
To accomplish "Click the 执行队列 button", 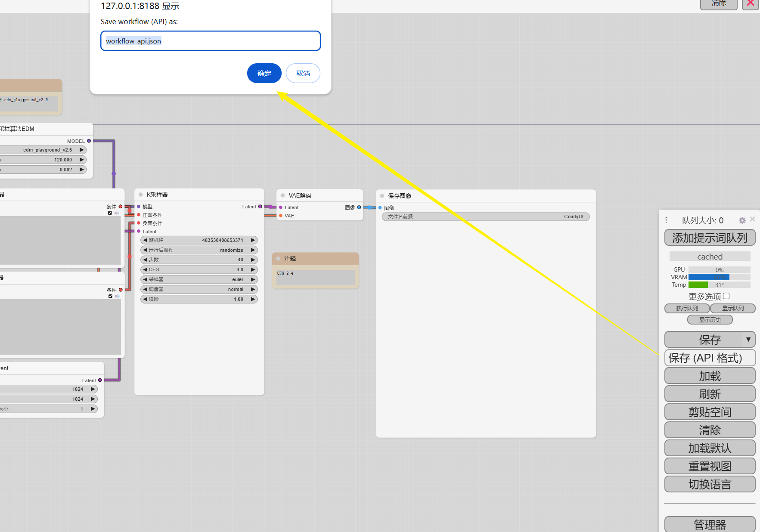I will click(x=687, y=308).
